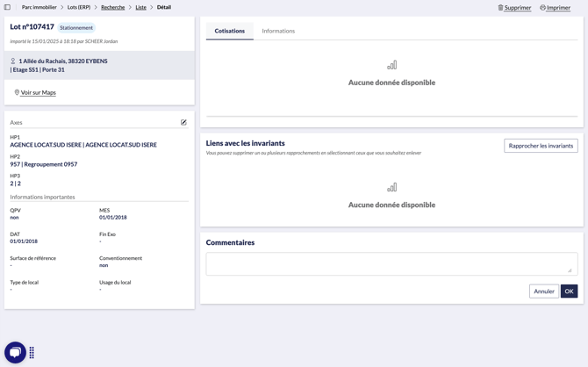Switch to the Informations tab
This screenshot has height=367, width=588.
pos(278,31)
